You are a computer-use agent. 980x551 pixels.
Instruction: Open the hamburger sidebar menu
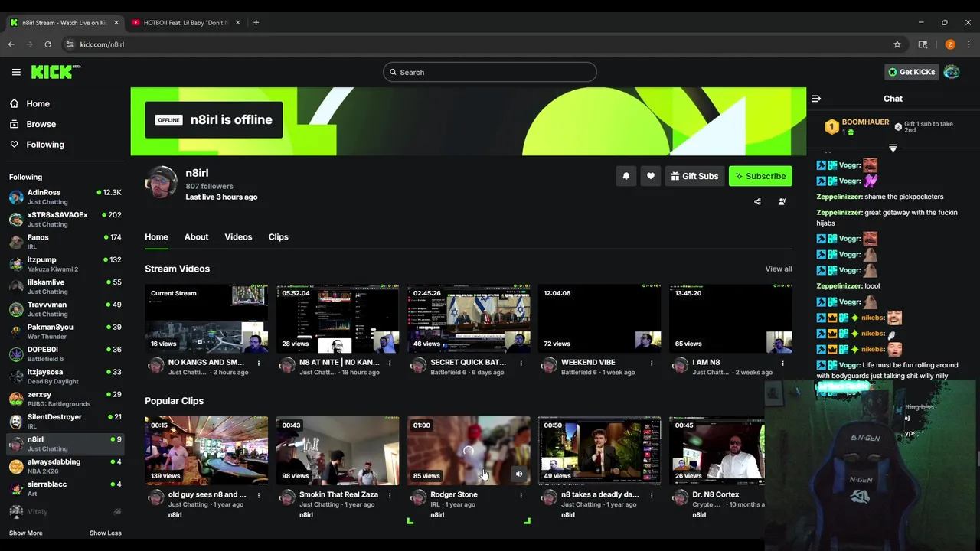tap(16, 72)
